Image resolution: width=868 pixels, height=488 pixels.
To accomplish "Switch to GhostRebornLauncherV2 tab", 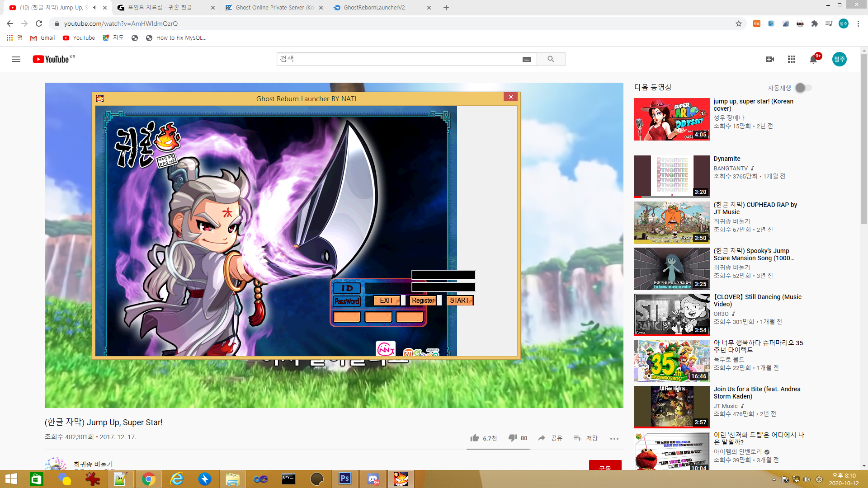I will (382, 8).
